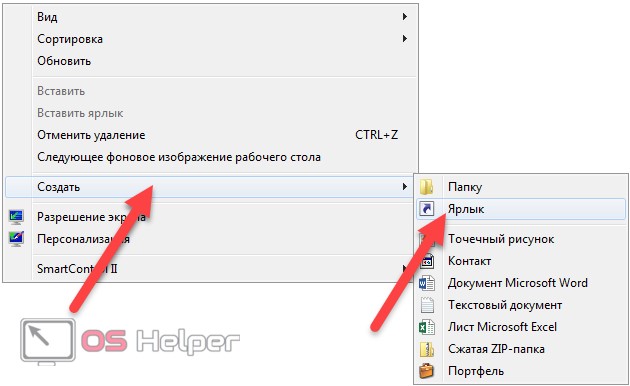The image size is (630, 386).
Task: Click the briefcase icon
Action: tap(427, 371)
